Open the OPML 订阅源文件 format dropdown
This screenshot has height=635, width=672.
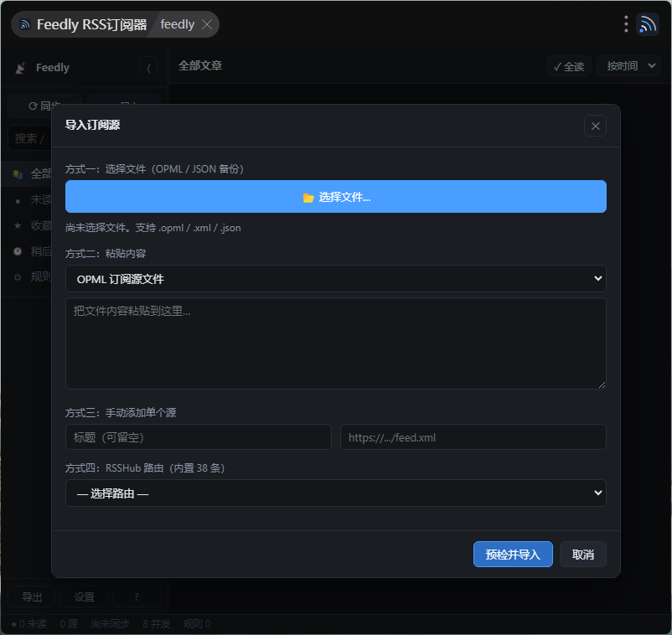click(335, 279)
